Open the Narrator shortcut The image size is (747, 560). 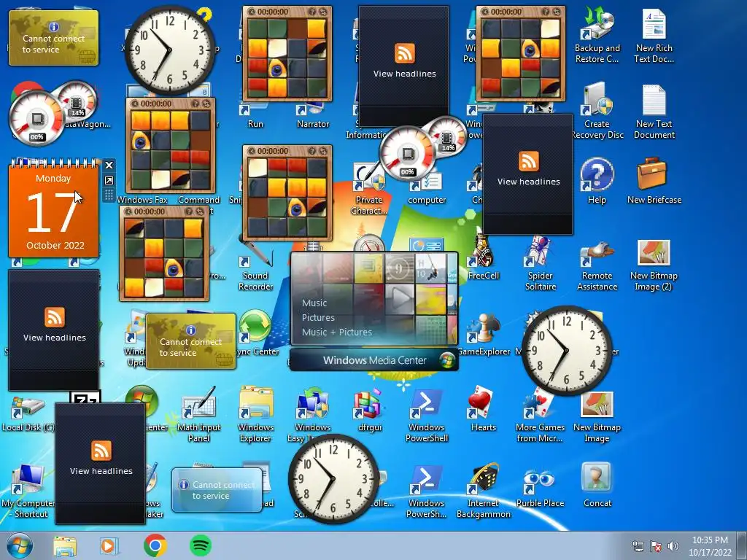(312, 117)
